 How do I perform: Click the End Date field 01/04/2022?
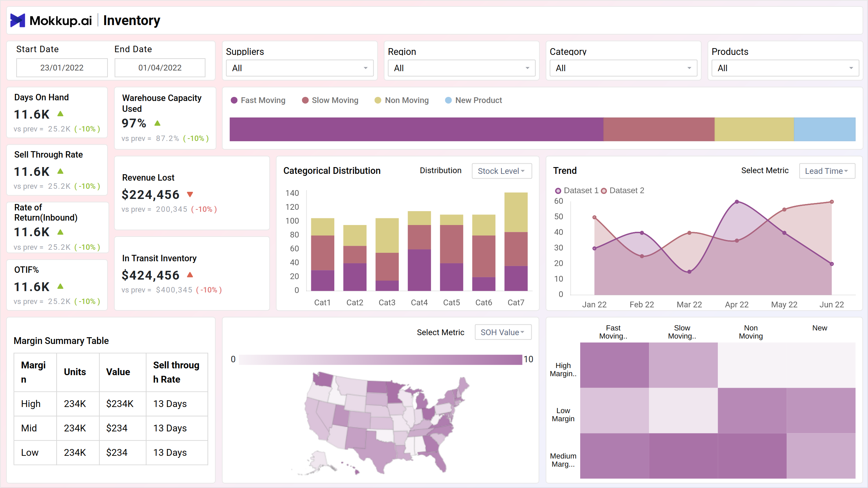pyautogui.click(x=160, y=68)
